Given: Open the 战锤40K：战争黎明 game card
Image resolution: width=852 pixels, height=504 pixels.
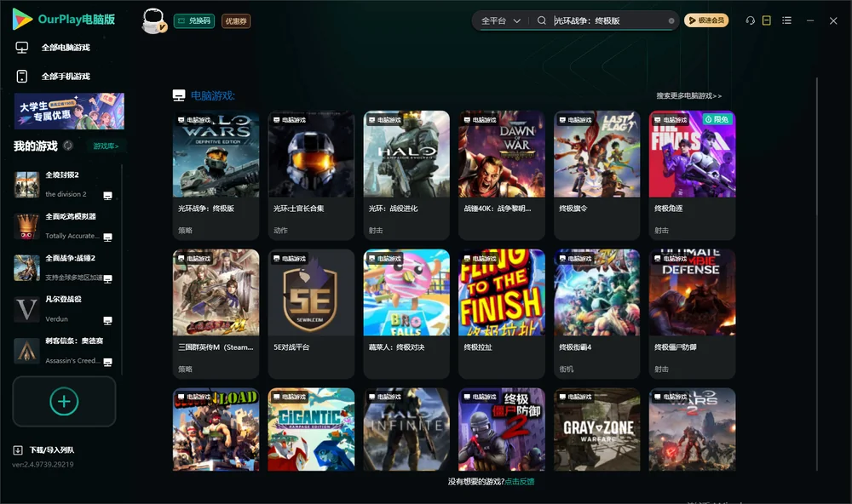Looking at the screenshot, I should click(502, 175).
